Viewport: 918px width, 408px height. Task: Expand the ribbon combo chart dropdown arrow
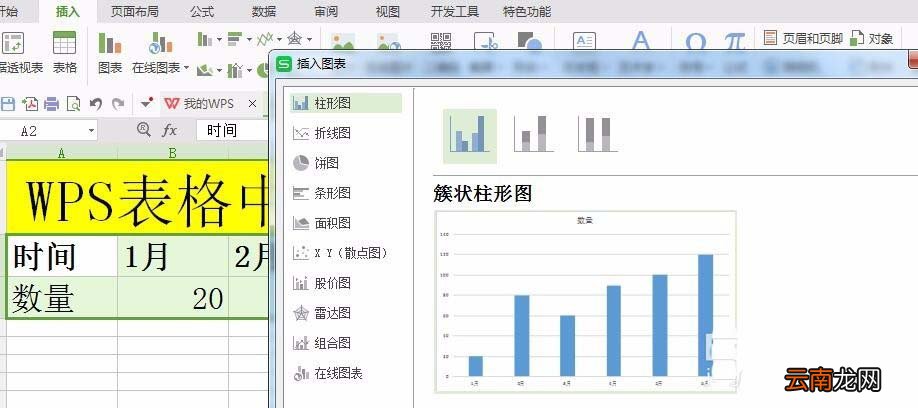[250, 71]
